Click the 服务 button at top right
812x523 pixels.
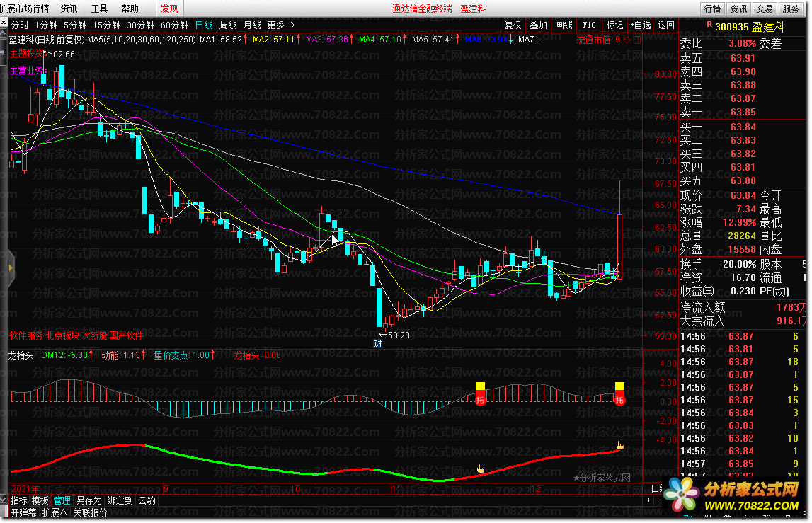coord(791,8)
